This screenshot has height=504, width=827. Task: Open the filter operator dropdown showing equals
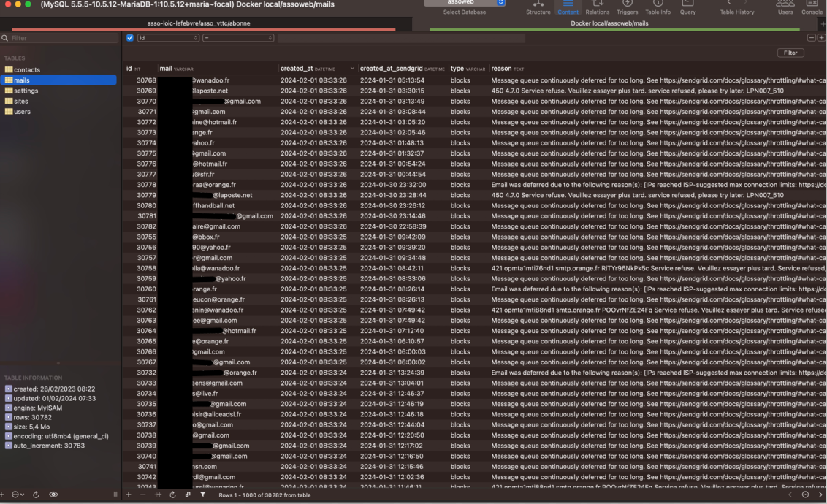click(x=238, y=38)
